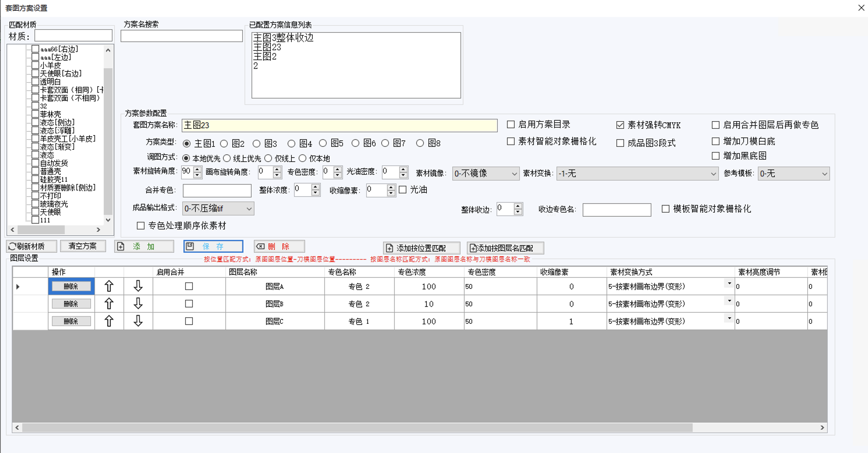Select the 图3 scheme type radio

256,144
